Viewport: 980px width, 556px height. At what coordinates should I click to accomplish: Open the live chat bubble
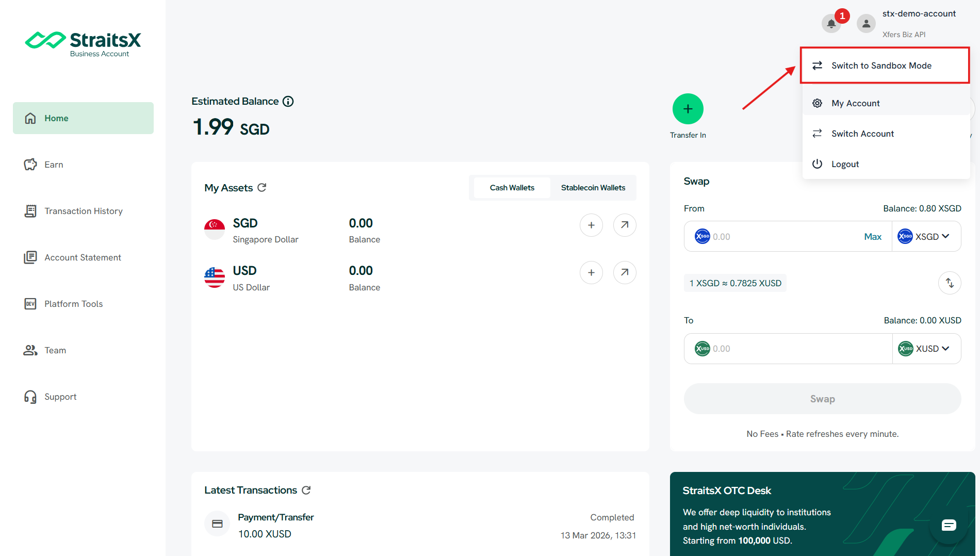coord(949,525)
